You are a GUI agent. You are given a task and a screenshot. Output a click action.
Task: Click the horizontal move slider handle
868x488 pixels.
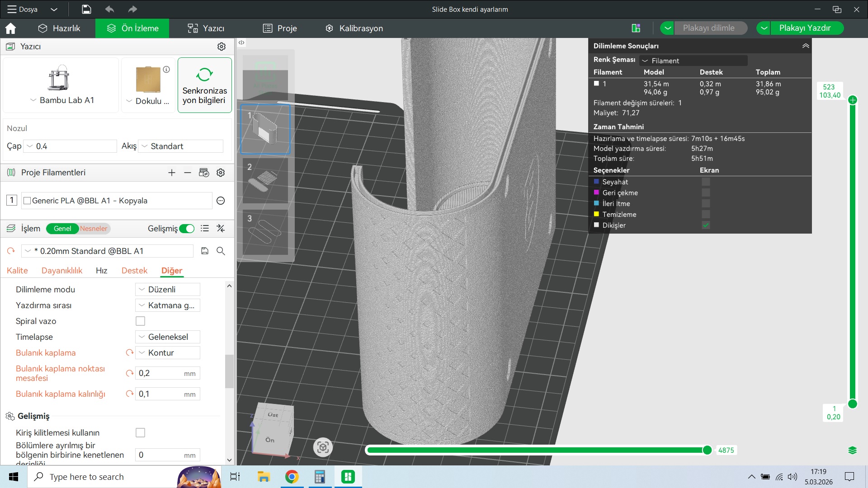[707, 450]
